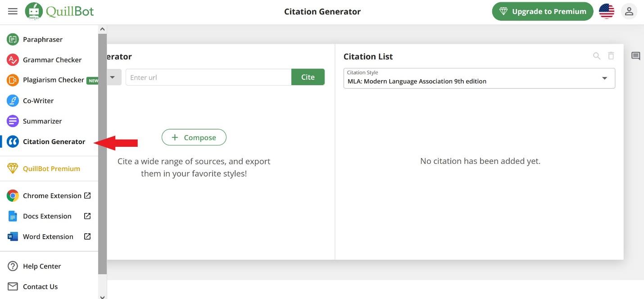Image resolution: width=644 pixels, height=299 pixels.
Task: Click the Citation List heading
Action: click(368, 56)
